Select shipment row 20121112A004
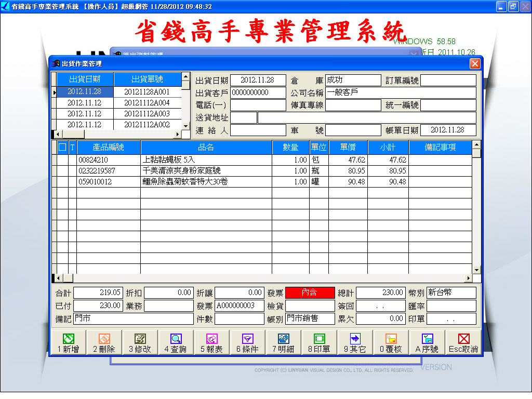532x399 pixels. (147, 103)
